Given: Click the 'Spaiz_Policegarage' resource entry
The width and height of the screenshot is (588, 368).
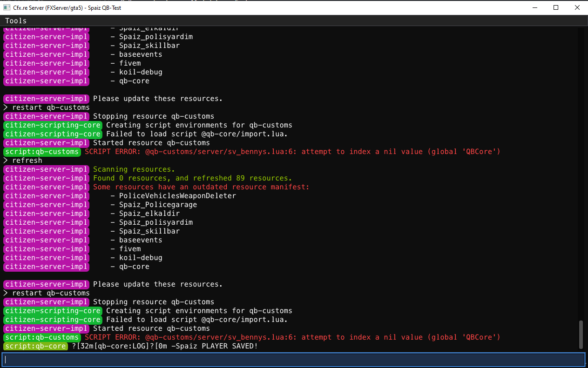Looking at the screenshot, I should (158, 204).
